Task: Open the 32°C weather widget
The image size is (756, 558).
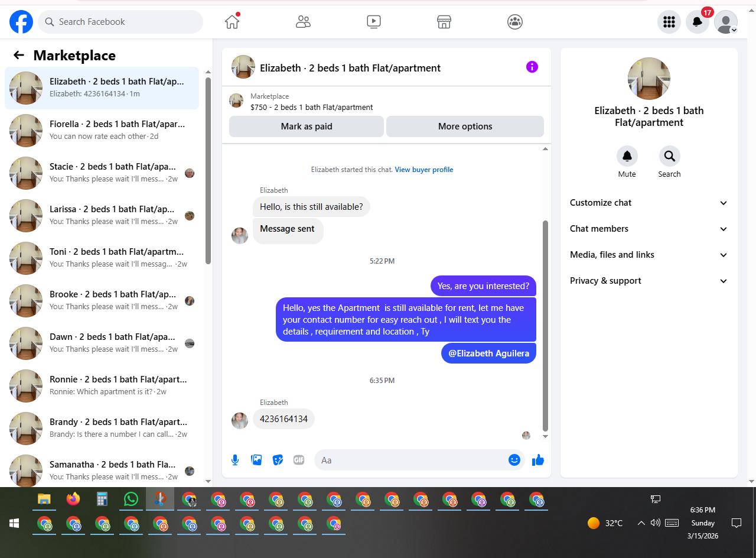Action: [x=605, y=523]
